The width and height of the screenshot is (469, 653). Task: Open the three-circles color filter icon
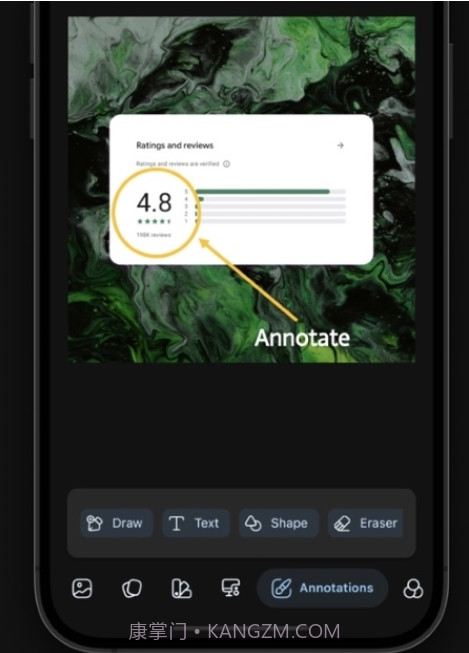tap(413, 588)
